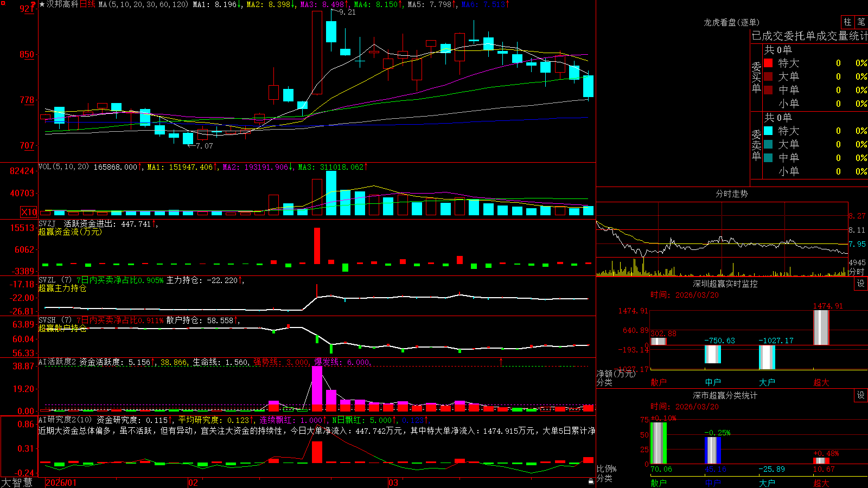Click the teal 中单 sell order swatch
The height and width of the screenshot is (488, 868).
tap(768, 158)
